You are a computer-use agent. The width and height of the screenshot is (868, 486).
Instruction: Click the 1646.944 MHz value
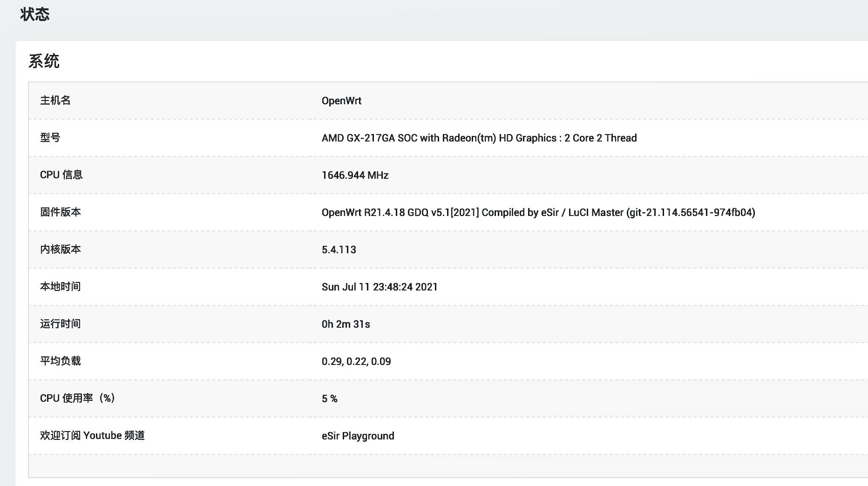(x=355, y=175)
